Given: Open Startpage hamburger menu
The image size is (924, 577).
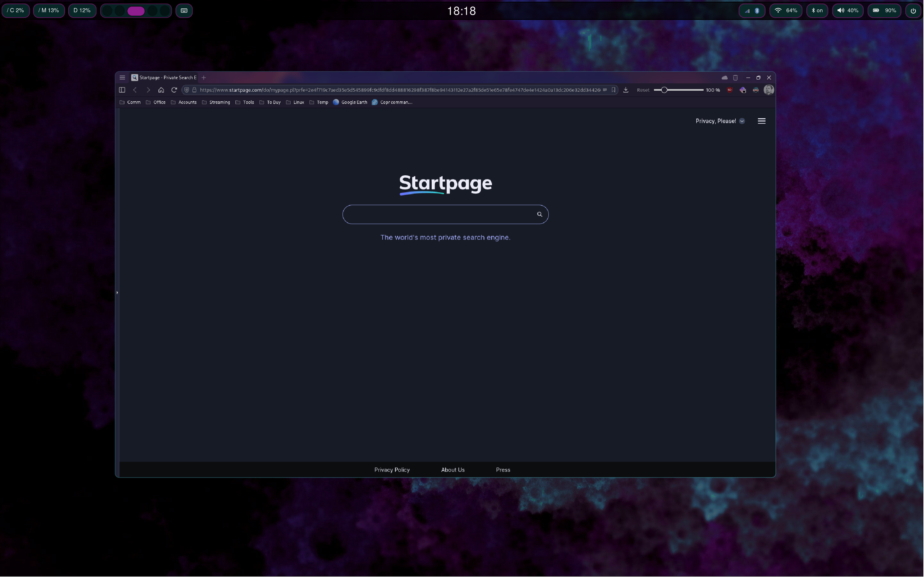Looking at the screenshot, I should pos(761,121).
